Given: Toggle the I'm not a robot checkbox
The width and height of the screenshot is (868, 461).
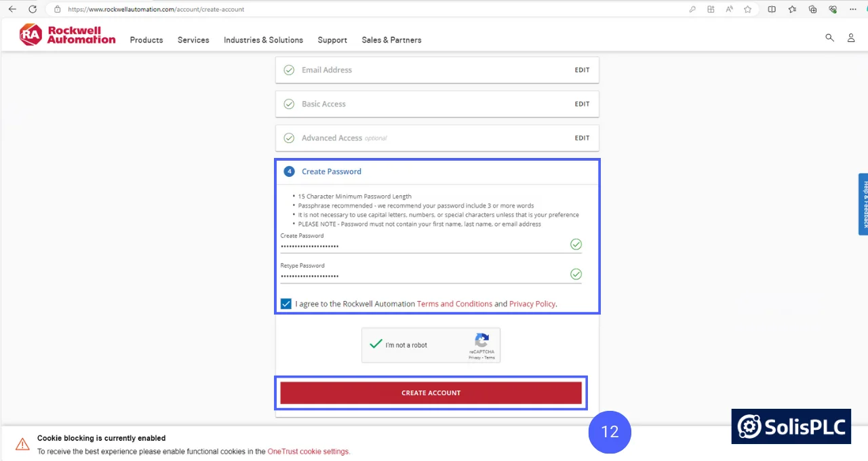Looking at the screenshot, I should pyautogui.click(x=376, y=344).
